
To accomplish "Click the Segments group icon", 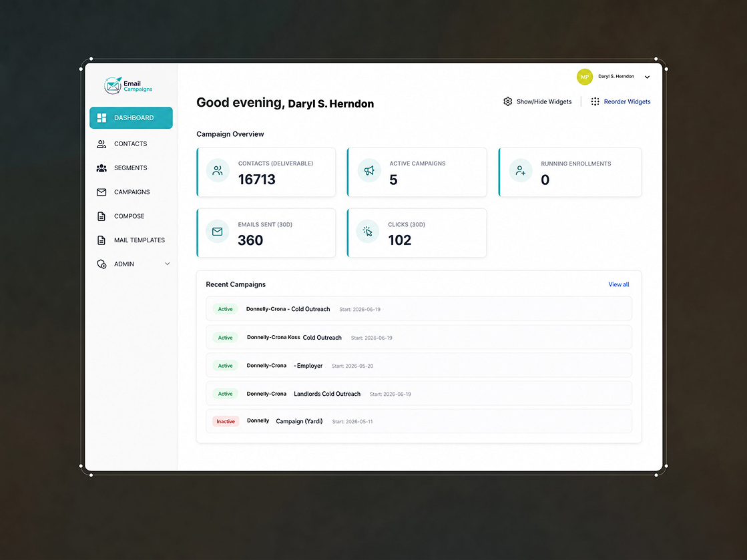I will coord(101,168).
